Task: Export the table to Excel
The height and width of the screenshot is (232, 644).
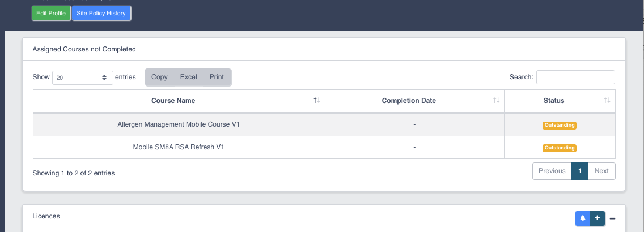Action: pos(189,77)
